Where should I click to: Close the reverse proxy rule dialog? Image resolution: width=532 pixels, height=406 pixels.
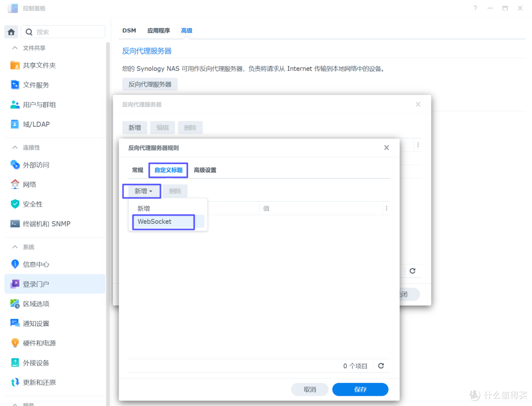(387, 148)
